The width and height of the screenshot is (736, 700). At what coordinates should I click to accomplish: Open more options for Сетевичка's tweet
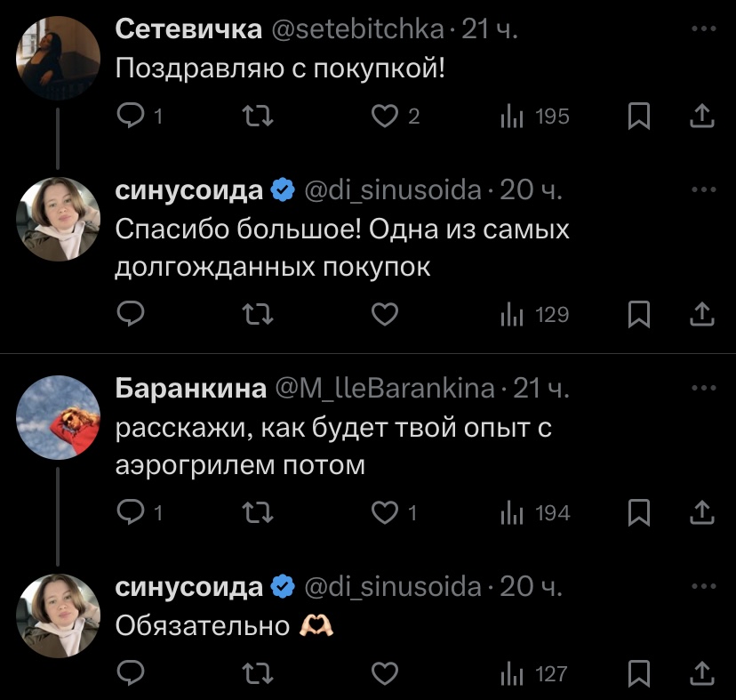click(x=703, y=30)
